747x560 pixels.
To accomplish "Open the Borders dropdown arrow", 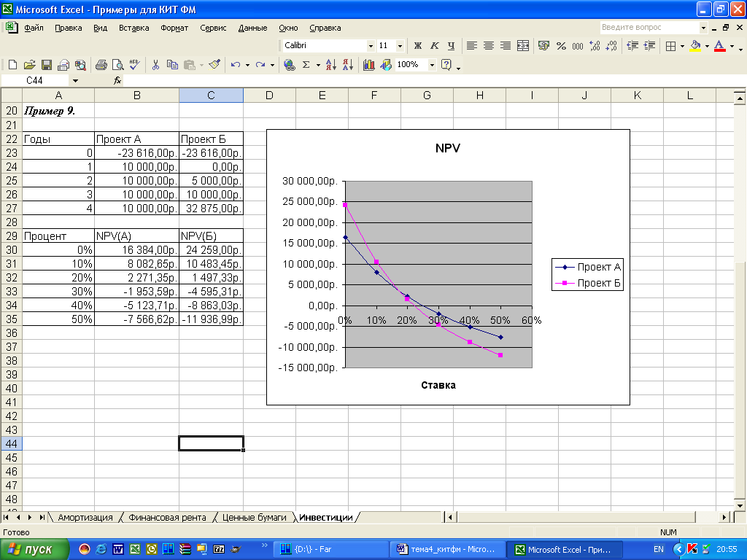I will coord(682,46).
